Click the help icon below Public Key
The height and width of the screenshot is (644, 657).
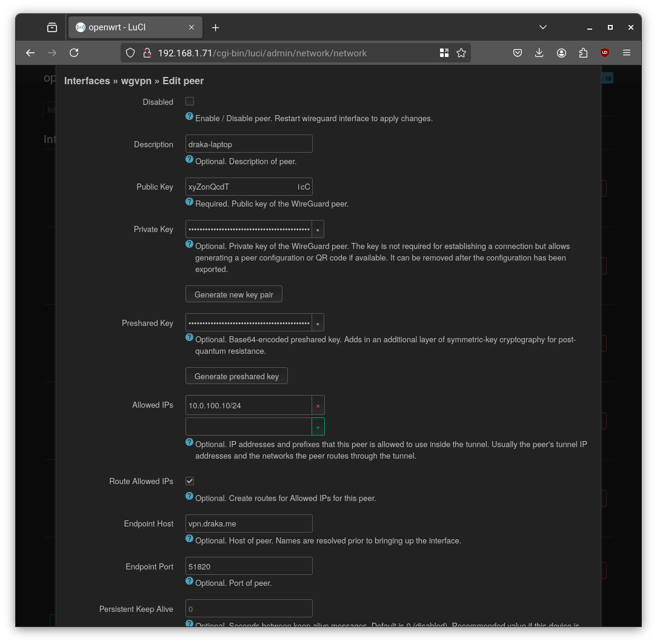click(x=189, y=202)
